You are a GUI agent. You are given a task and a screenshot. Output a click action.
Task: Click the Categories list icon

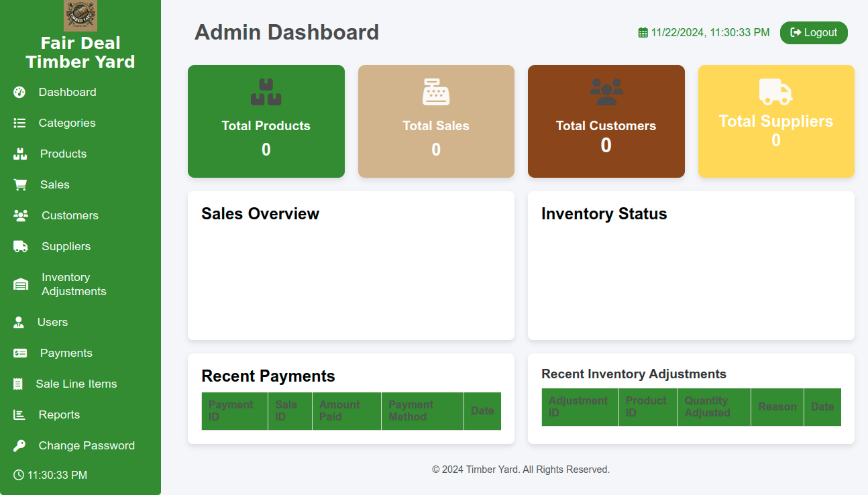click(x=19, y=123)
